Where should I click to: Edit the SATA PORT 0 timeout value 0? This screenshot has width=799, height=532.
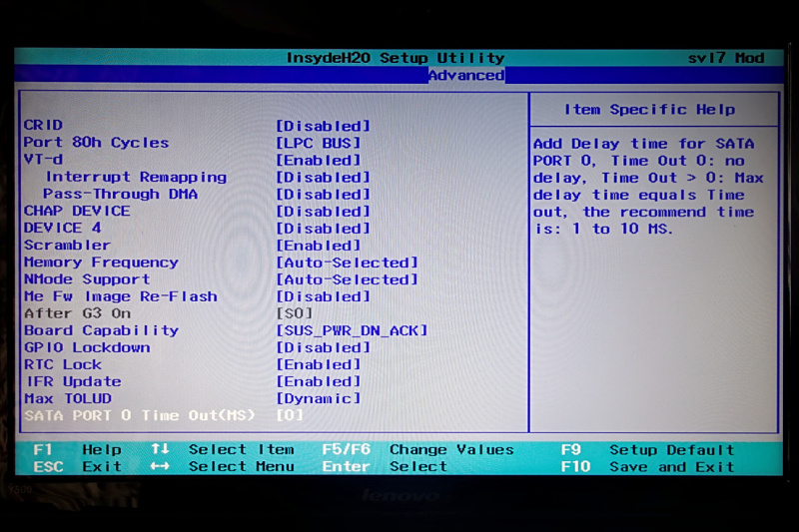pos(290,415)
